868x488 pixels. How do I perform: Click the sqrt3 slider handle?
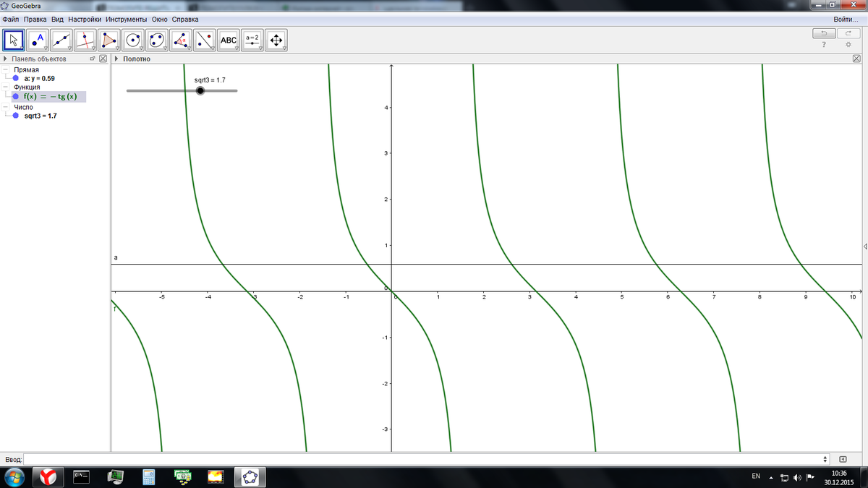coord(200,90)
